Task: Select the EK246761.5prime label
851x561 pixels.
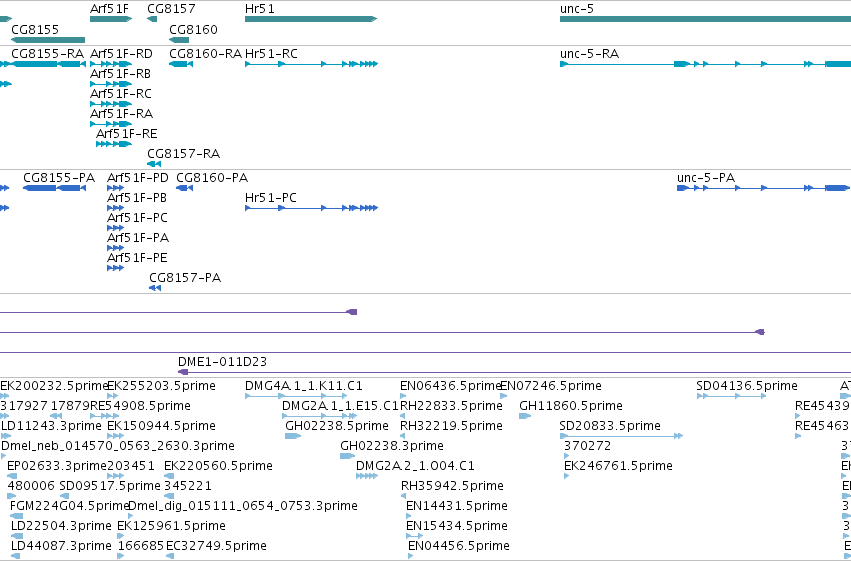Action: point(618,466)
